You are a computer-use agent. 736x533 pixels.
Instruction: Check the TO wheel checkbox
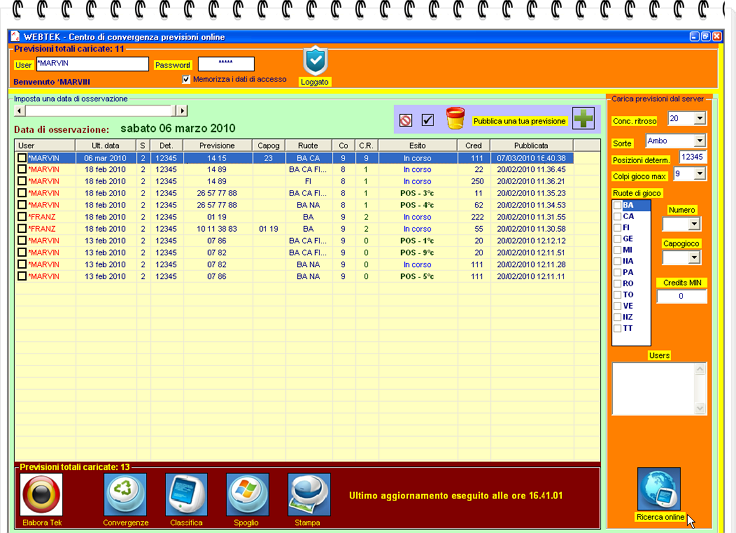pyautogui.click(x=618, y=295)
